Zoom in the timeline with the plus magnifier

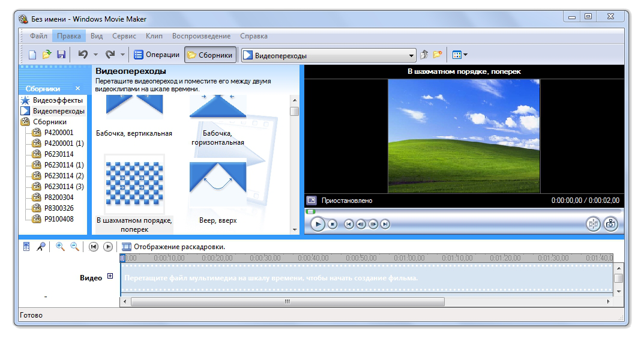60,247
